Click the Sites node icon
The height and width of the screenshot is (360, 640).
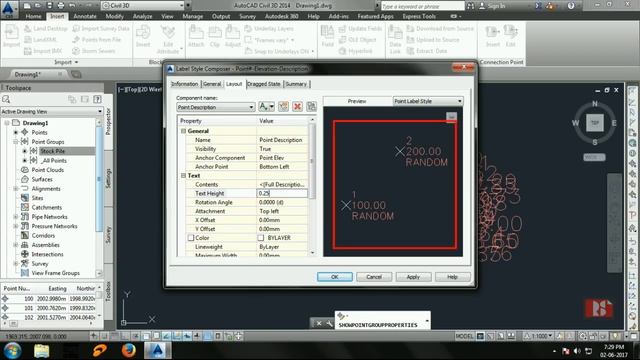[x=24, y=198]
